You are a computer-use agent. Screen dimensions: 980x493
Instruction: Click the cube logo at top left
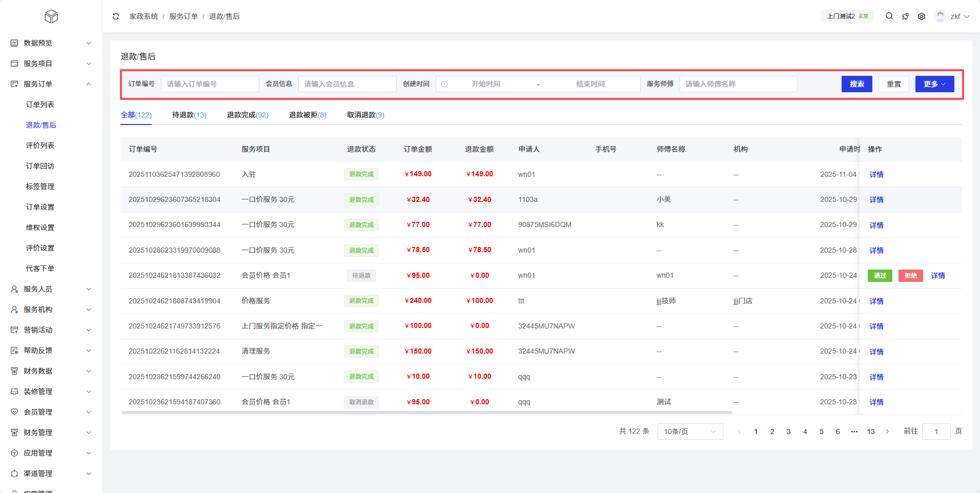(51, 16)
